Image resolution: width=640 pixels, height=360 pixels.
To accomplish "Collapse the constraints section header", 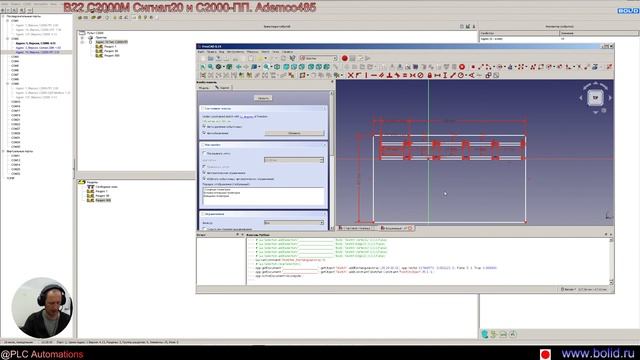I will pos(263,214).
